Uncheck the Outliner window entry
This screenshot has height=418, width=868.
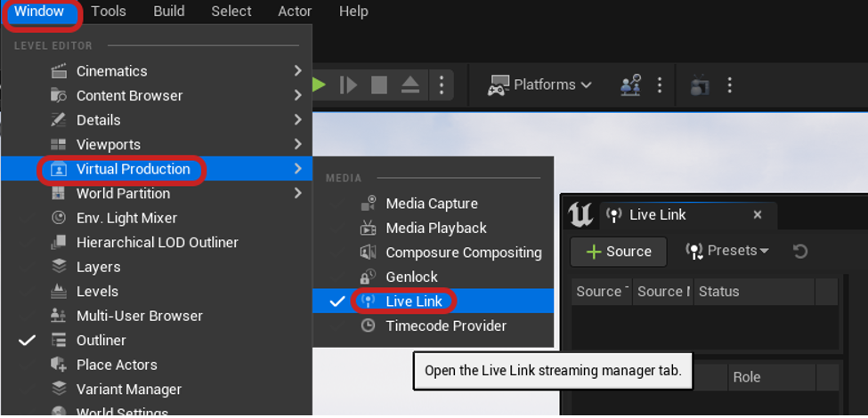point(101,340)
